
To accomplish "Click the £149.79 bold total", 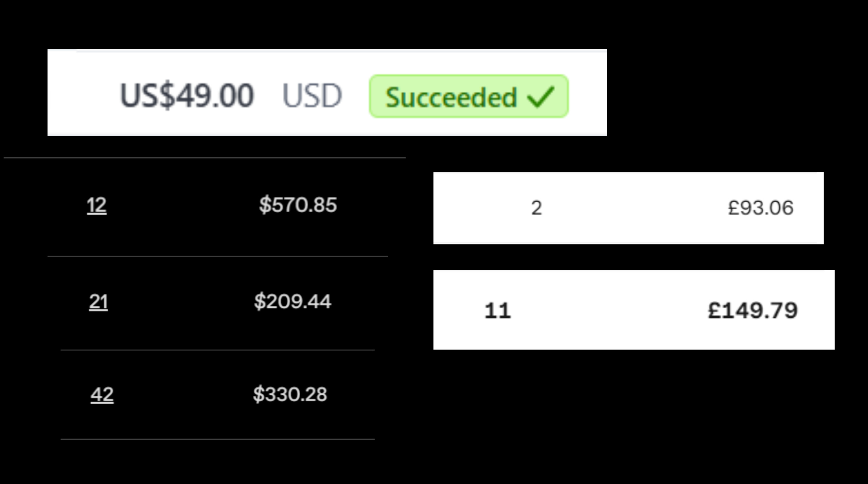I will [x=753, y=310].
